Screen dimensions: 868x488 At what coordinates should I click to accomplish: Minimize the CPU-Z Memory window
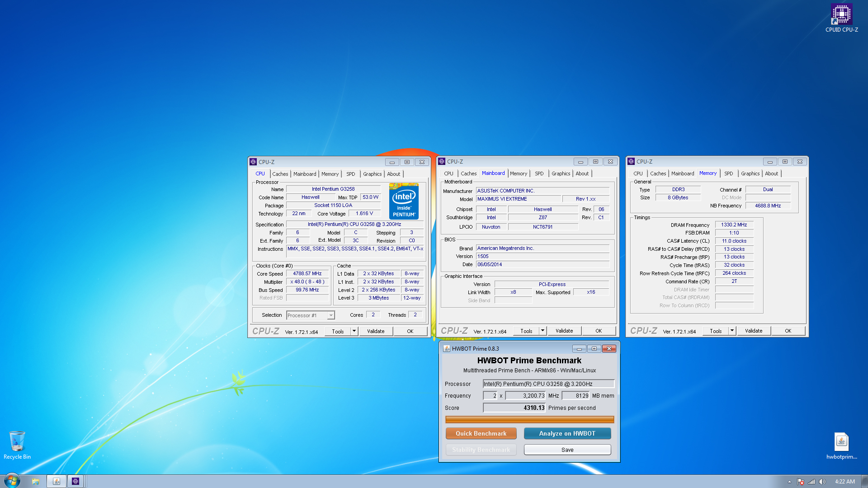770,162
